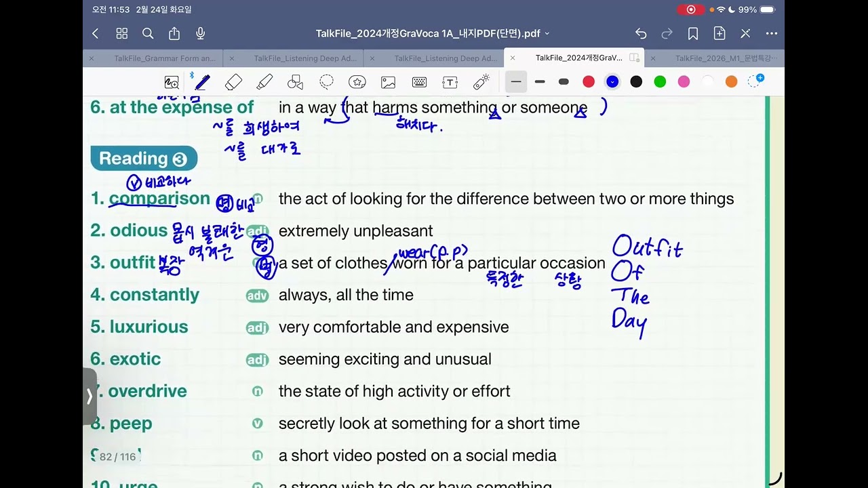Select the Text box tool
The width and height of the screenshot is (868, 488).
point(450,82)
